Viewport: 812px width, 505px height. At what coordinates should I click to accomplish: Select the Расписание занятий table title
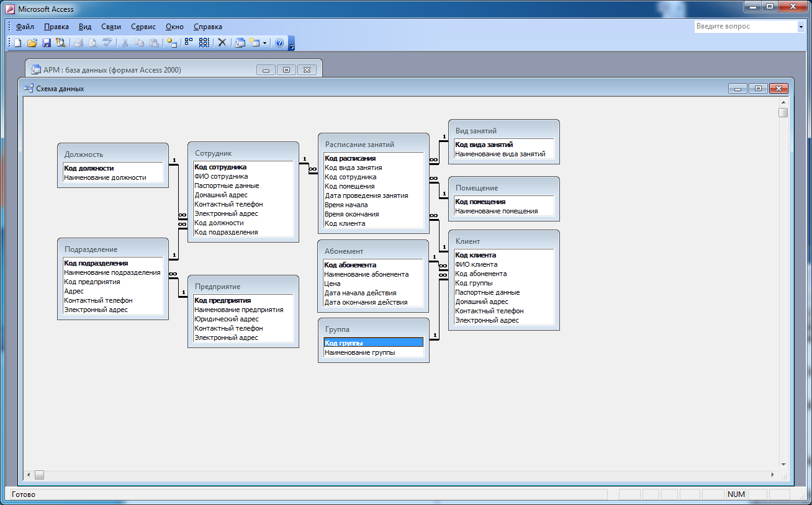click(x=359, y=145)
